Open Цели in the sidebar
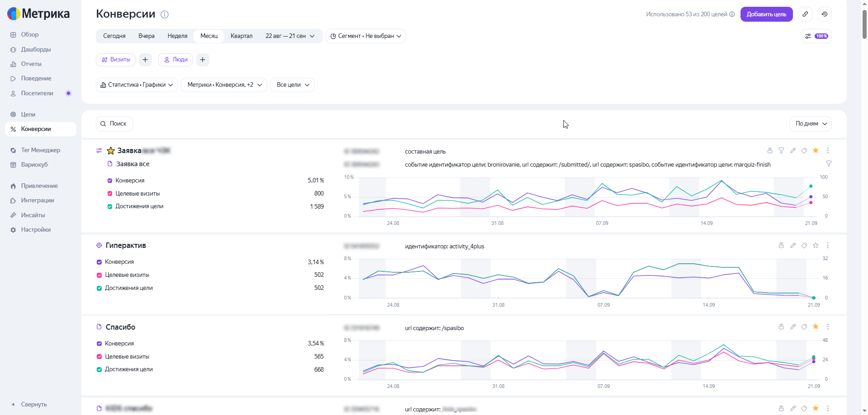The height and width of the screenshot is (415, 868). tap(28, 115)
